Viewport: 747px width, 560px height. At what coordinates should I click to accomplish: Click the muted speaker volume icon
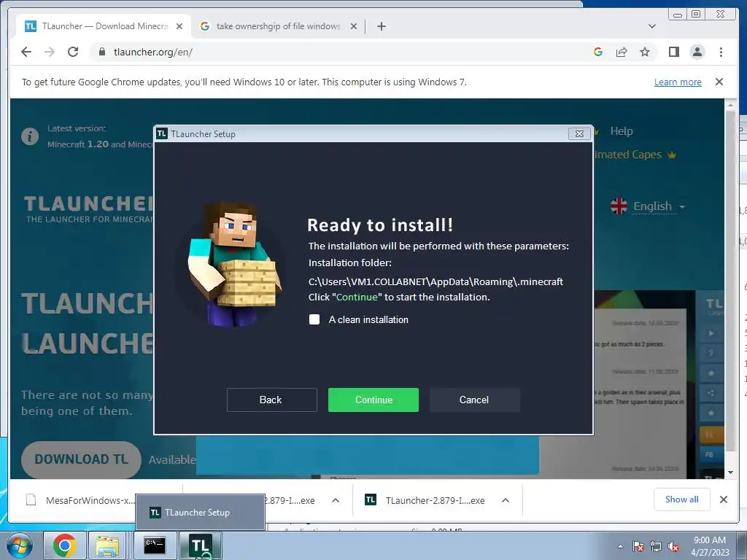click(673, 547)
